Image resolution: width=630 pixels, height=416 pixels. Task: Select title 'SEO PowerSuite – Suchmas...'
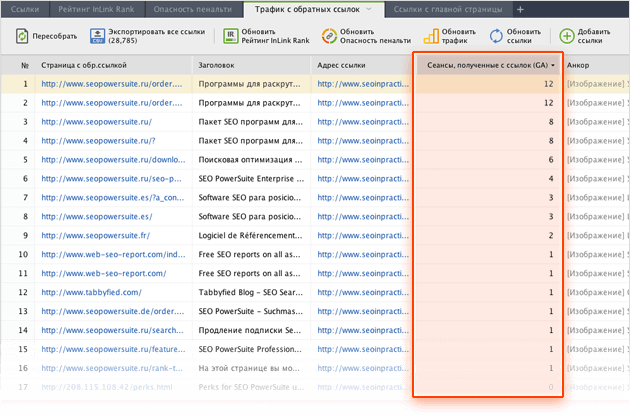(250, 311)
